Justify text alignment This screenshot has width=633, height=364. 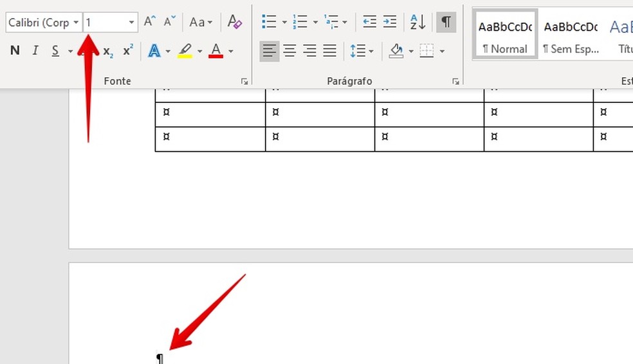click(x=330, y=51)
